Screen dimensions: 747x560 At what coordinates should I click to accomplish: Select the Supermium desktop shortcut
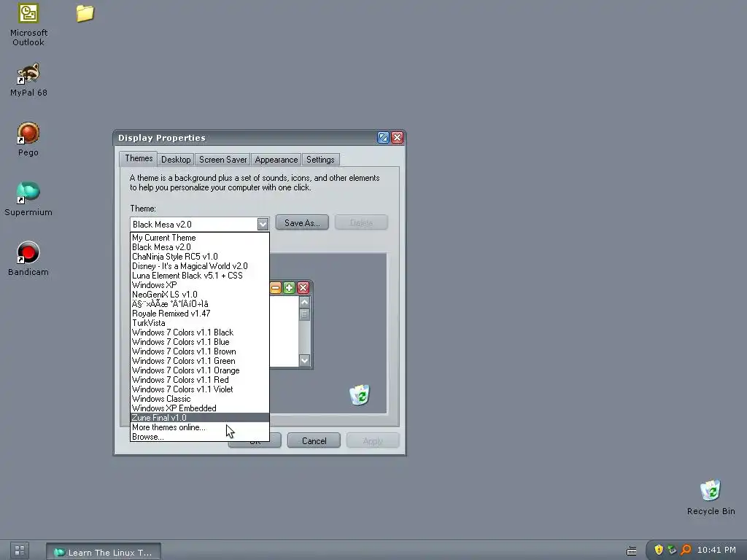[x=28, y=199]
